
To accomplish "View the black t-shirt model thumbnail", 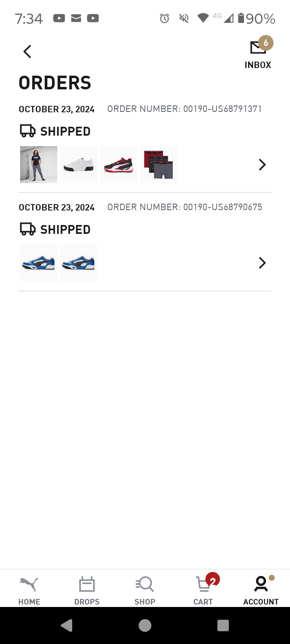I will pos(39,165).
